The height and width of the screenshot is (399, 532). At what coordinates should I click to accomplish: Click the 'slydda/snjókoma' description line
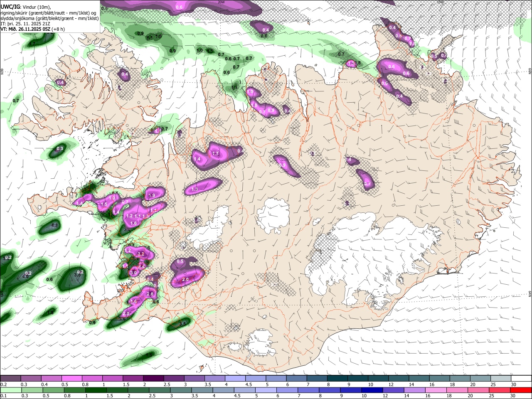(49, 18)
